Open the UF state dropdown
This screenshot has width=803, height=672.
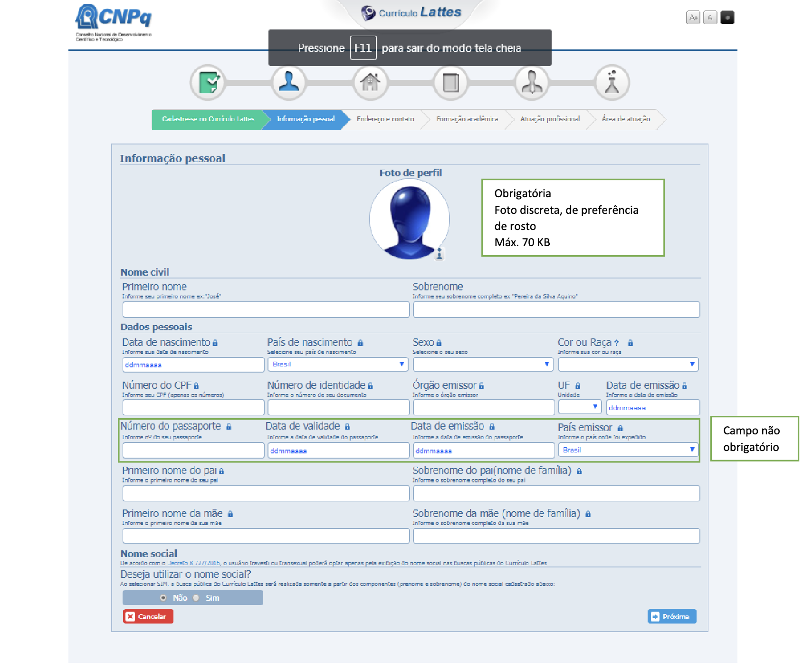coord(580,407)
